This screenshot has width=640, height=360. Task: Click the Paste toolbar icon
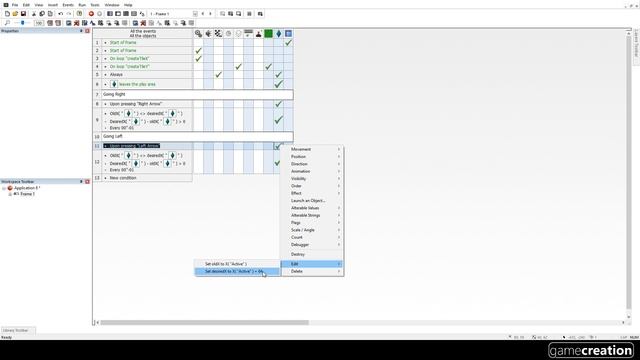click(x=50, y=14)
